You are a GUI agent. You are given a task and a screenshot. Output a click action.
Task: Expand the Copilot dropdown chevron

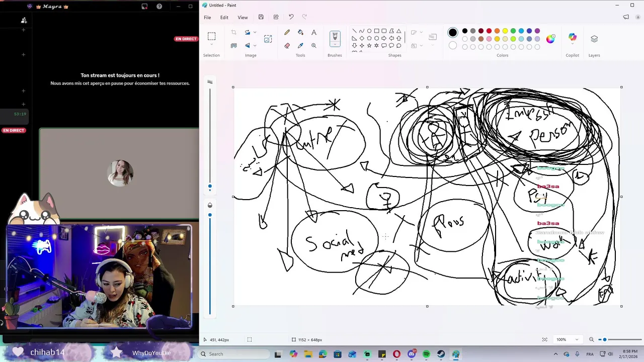click(573, 44)
